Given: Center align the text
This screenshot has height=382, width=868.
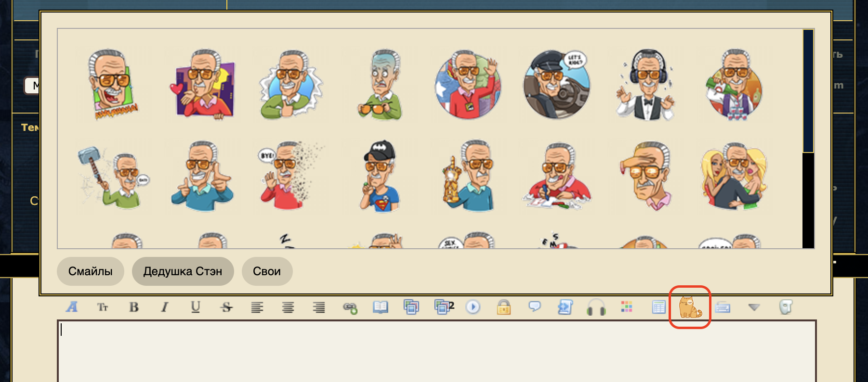Looking at the screenshot, I should (288, 307).
